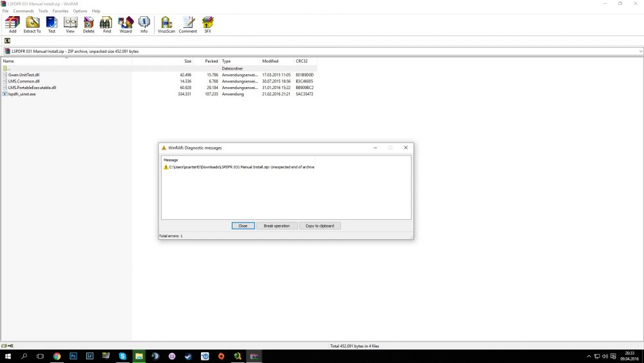Expand the archive path dropdown arrow
The height and width of the screenshot is (363, 644).
tap(640, 52)
